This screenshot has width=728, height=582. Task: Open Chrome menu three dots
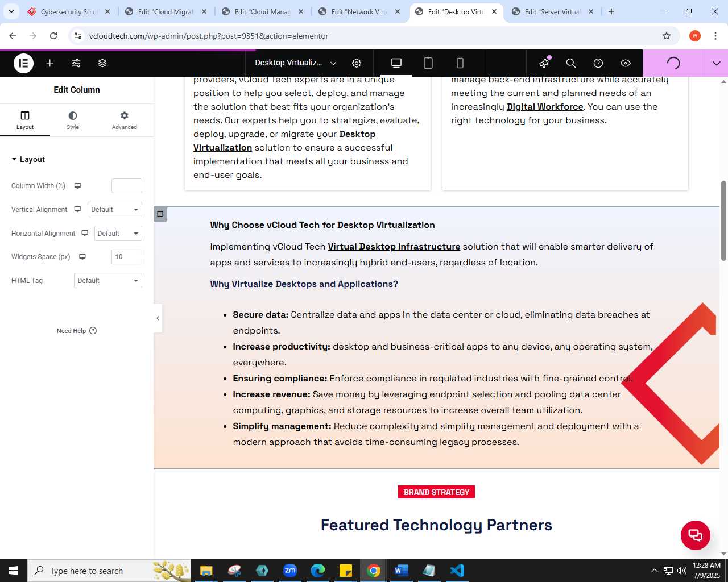click(715, 36)
